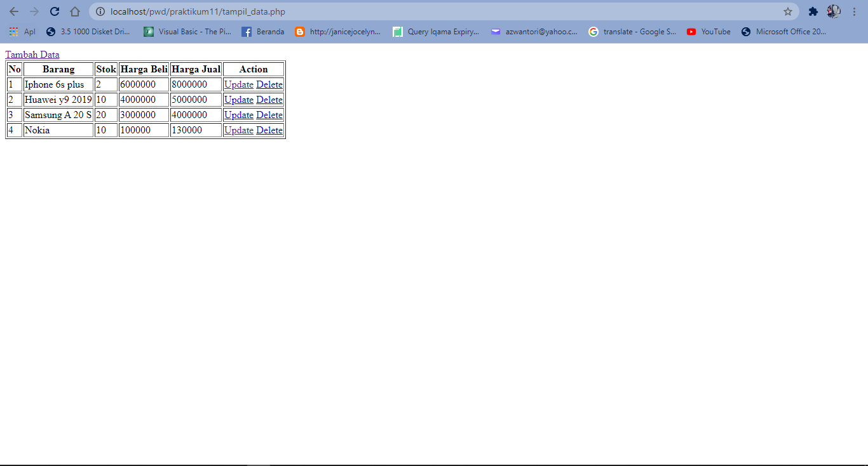The width and height of the screenshot is (868, 466).
Task: Click Delete for Iphone 6s plus
Action: coord(269,84)
